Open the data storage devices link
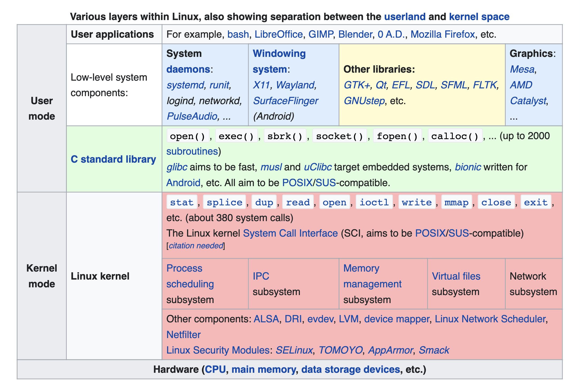Image resolution: width=580 pixels, height=392 pixels. [x=350, y=369]
